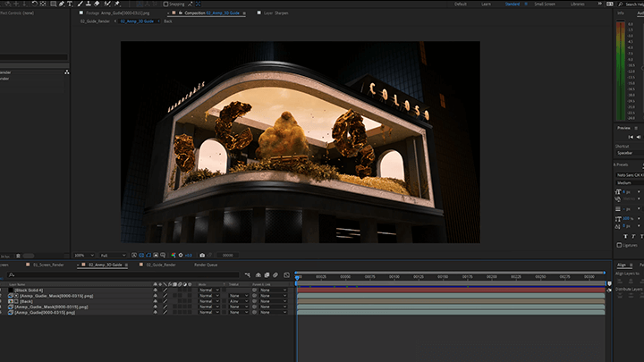The image size is (644, 362).
Task: Click the snap collapsed compositions icon beside Snapping
Action: click(191, 4)
